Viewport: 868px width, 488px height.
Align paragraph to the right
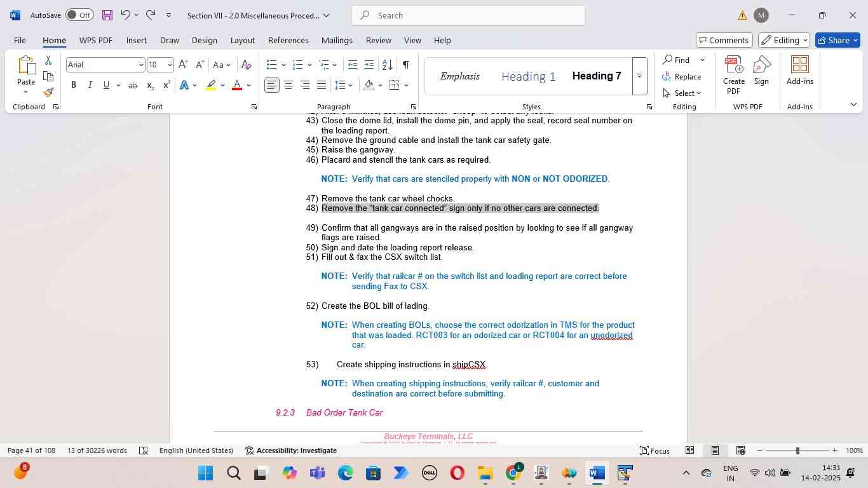[305, 85]
